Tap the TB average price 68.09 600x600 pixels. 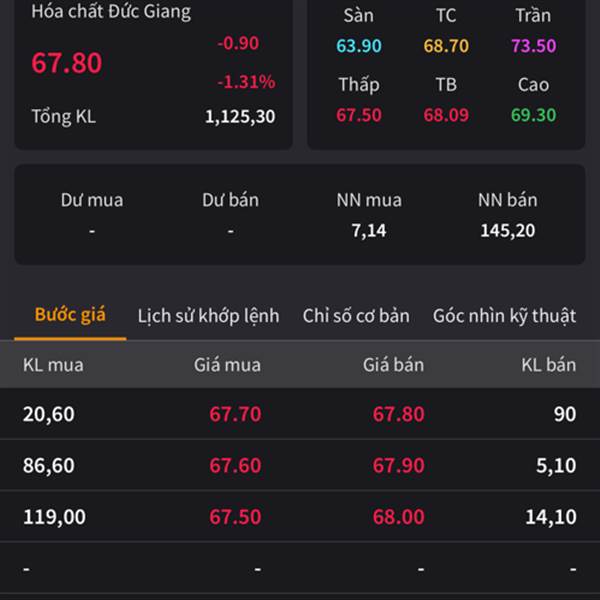click(446, 115)
